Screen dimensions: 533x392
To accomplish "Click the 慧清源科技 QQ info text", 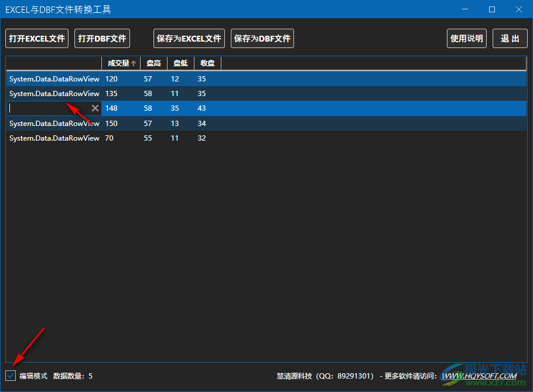I will click(325, 376).
